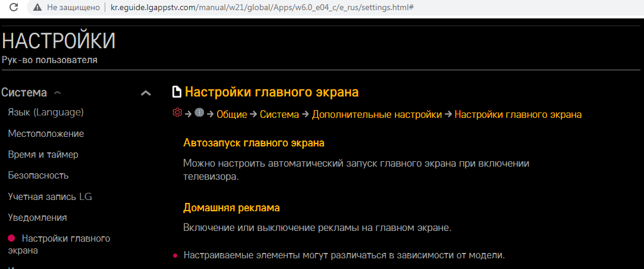The image size is (644, 269).
Task: Open Время и таймер in the sidebar
Action: (43, 155)
